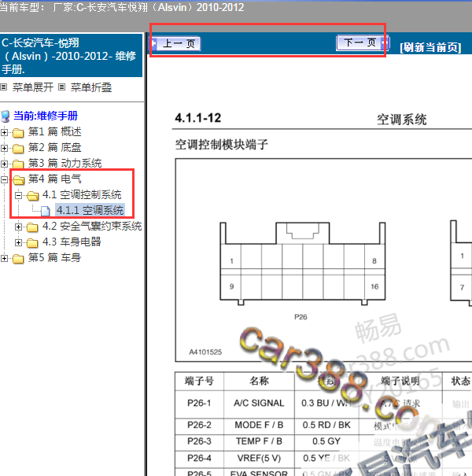Click diagram code A4101525
This screenshot has height=476, width=472.
coord(205,352)
